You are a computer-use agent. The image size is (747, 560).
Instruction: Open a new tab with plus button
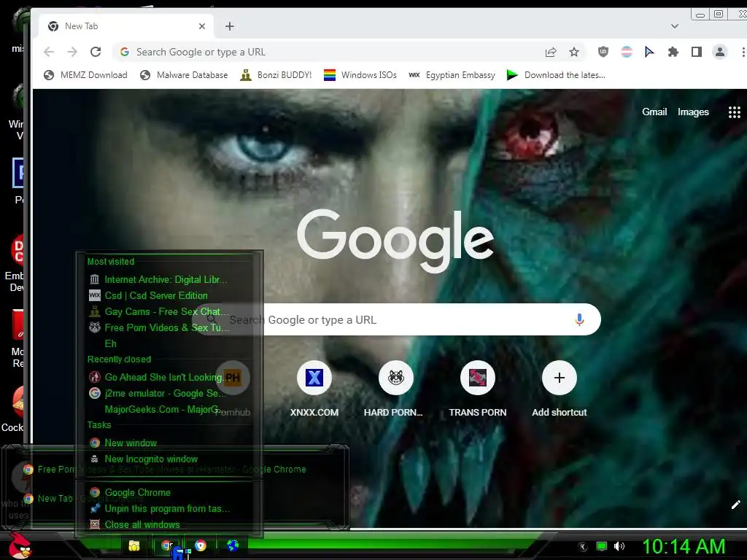pos(230,26)
